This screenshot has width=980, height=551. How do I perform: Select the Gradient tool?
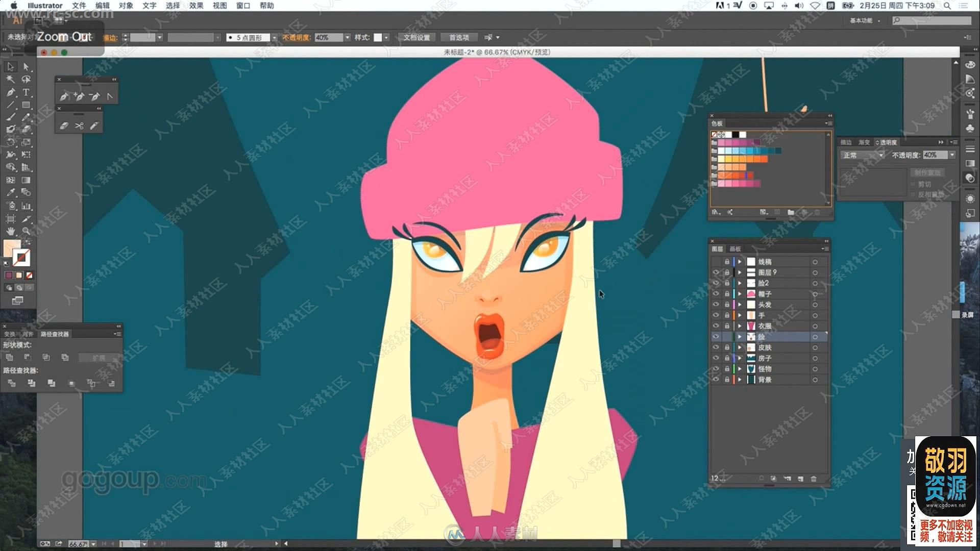click(26, 180)
